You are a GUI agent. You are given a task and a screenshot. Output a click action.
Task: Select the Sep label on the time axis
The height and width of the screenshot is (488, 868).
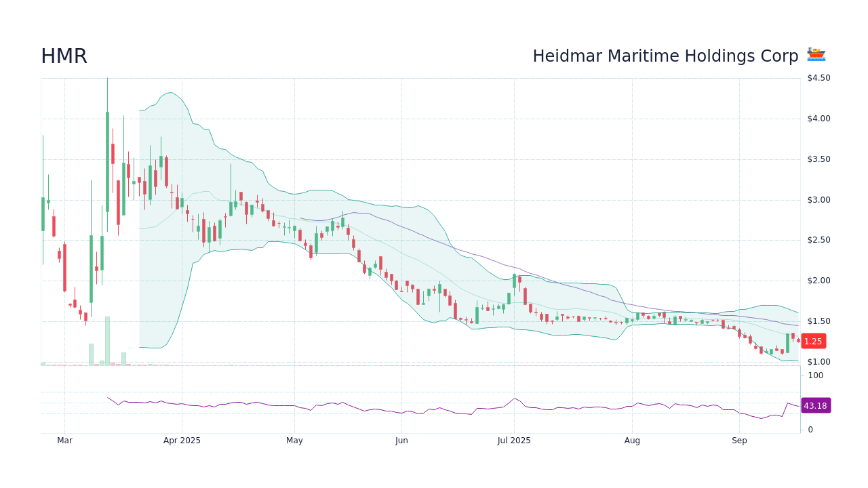pos(739,440)
